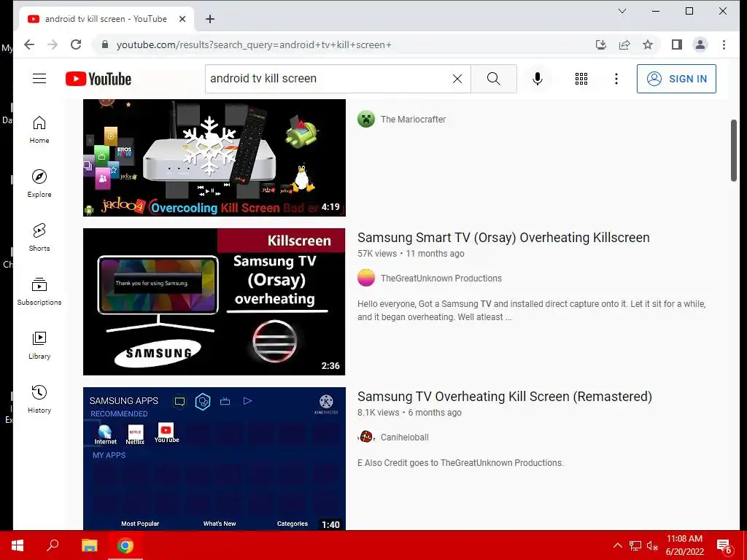Open the Overcooling Kill Screen video thumbnail
This screenshot has width=747, height=560.
[x=214, y=157]
